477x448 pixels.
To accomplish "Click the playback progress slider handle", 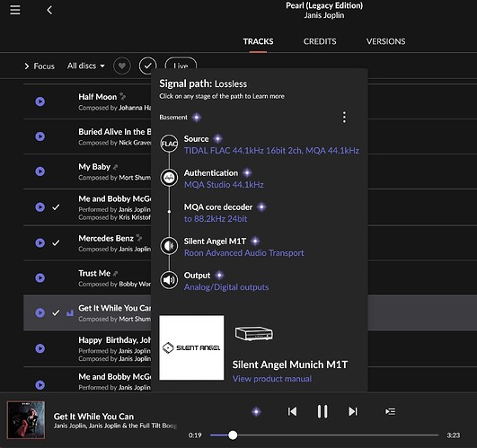I will [x=233, y=435].
